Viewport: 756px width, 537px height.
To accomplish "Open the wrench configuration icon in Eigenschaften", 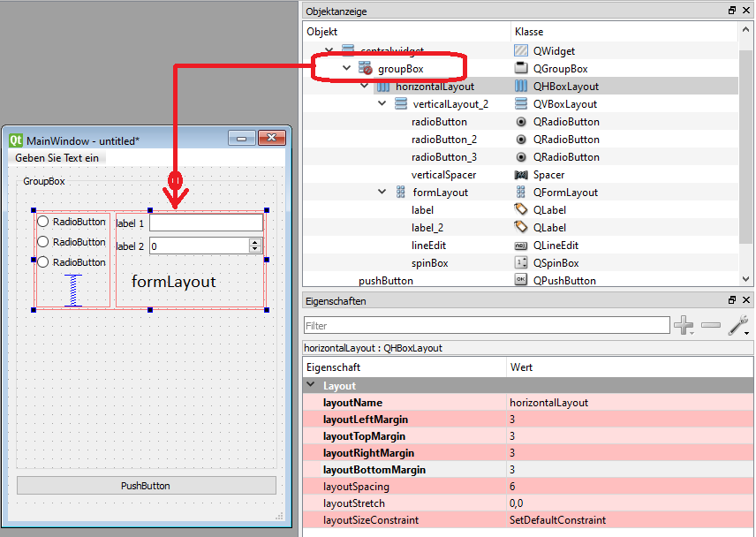I will pyautogui.click(x=738, y=325).
